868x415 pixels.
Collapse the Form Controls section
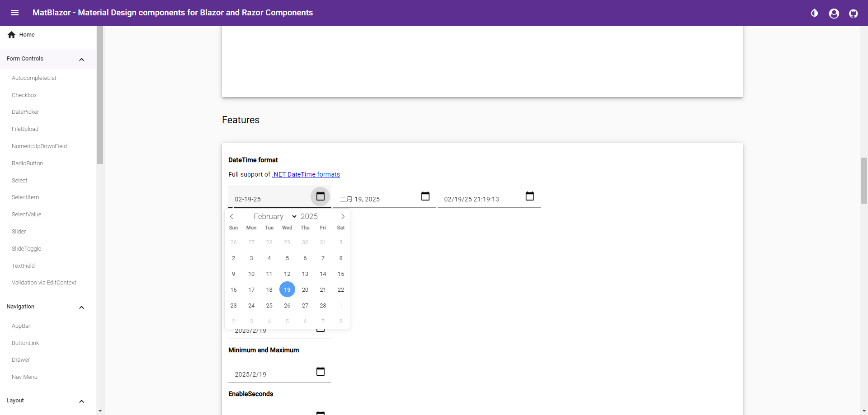[x=82, y=59]
